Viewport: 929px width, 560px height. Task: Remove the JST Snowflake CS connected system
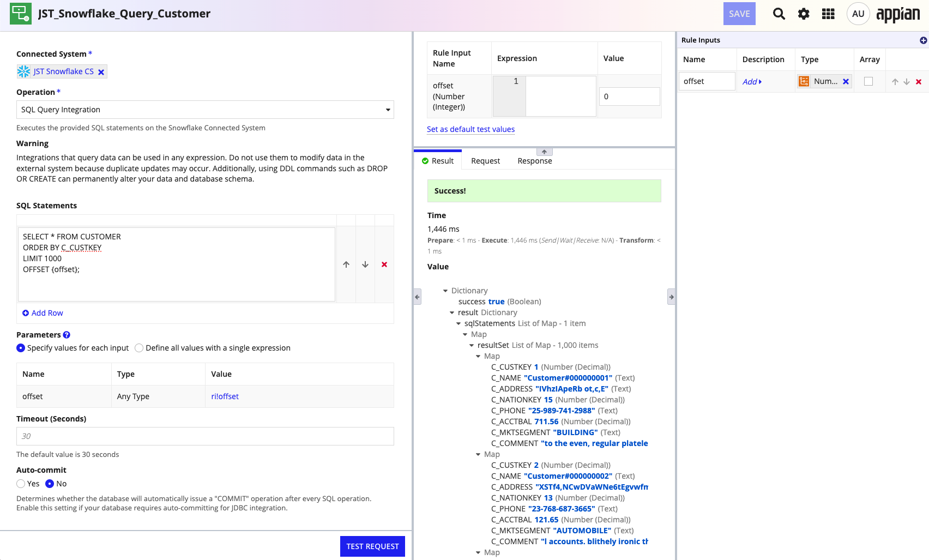[101, 72]
